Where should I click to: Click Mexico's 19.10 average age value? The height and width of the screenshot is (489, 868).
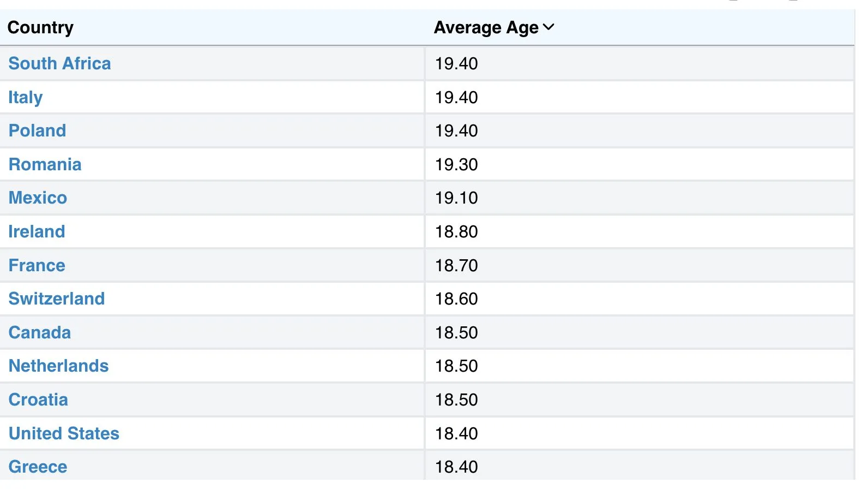tap(456, 198)
